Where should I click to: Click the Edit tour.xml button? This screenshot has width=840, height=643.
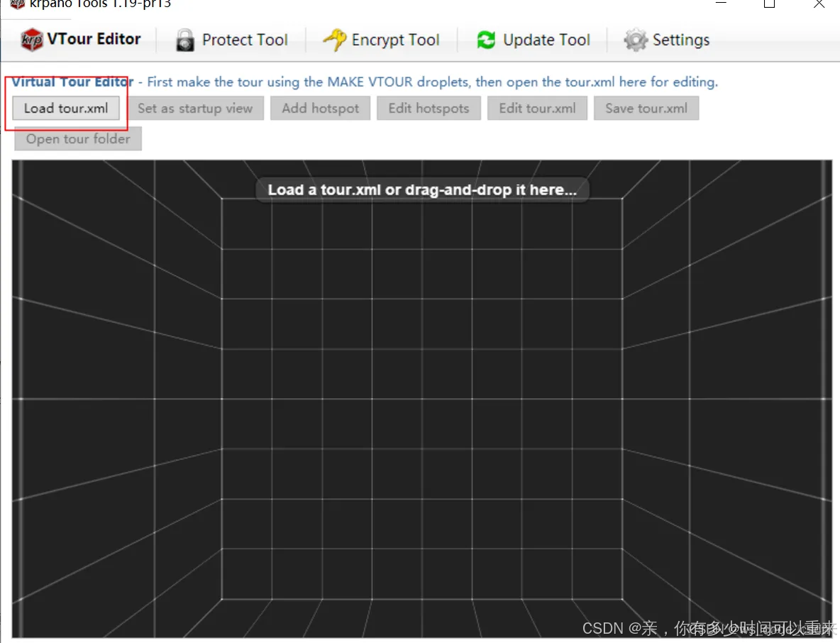tap(537, 109)
